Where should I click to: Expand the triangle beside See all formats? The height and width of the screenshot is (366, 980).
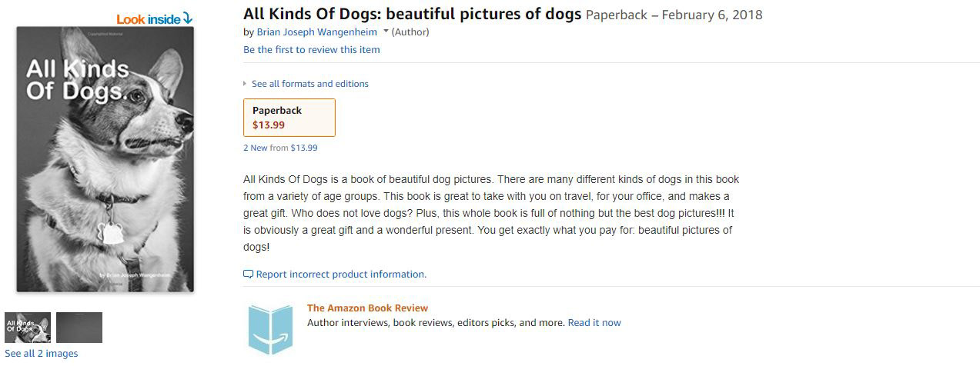pyautogui.click(x=245, y=84)
